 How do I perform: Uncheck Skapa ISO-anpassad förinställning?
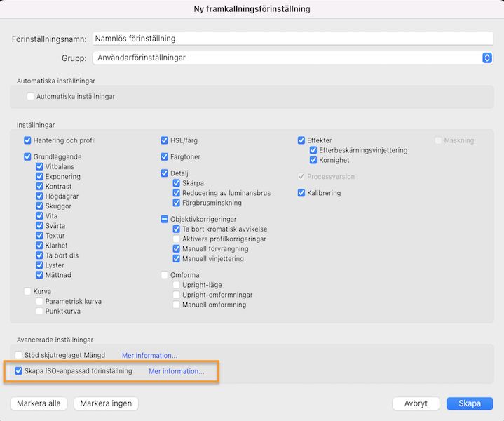[x=18, y=371]
